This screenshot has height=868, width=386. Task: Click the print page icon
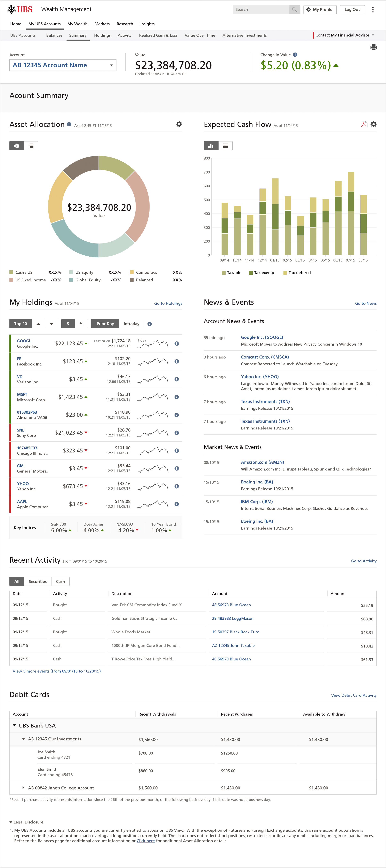coord(373,47)
